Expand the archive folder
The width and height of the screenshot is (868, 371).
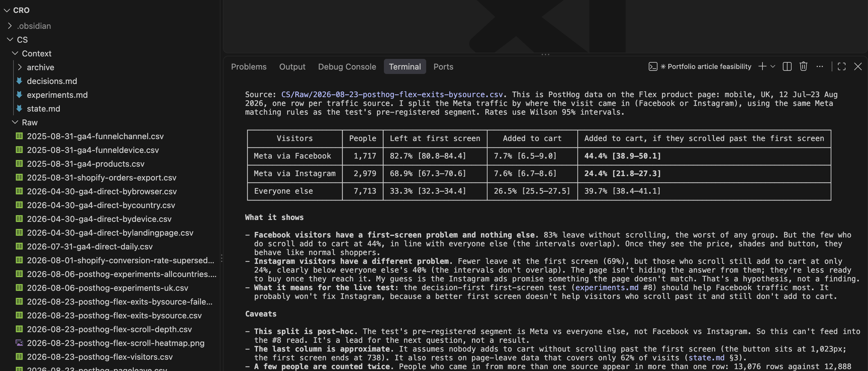[x=20, y=67]
